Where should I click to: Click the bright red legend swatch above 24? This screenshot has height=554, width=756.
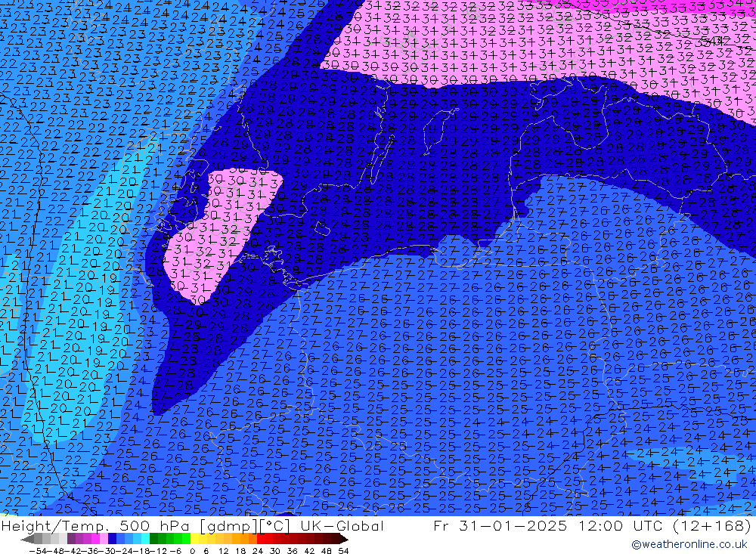(261, 539)
